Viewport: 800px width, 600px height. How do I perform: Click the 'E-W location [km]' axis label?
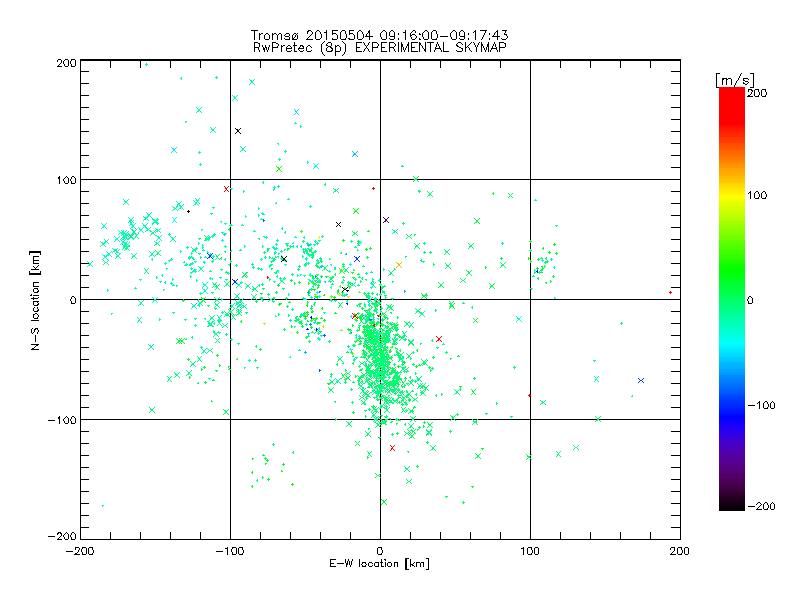click(379, 563)
